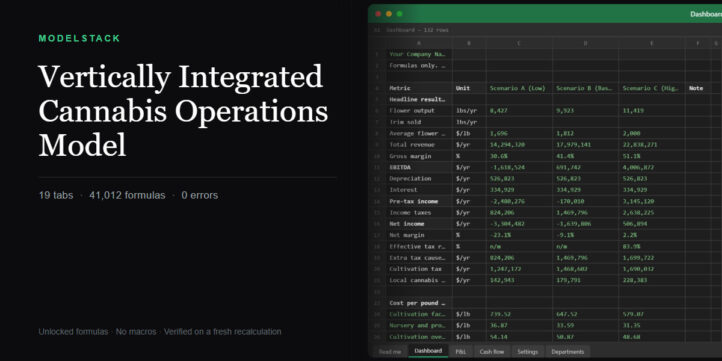The image size is (722, 361).
Task: Select the 'Headline result…' heading cell
Action: coord(419,99)
